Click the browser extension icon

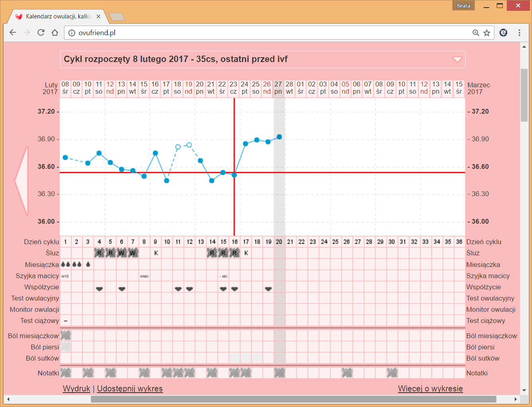[504, 33]
